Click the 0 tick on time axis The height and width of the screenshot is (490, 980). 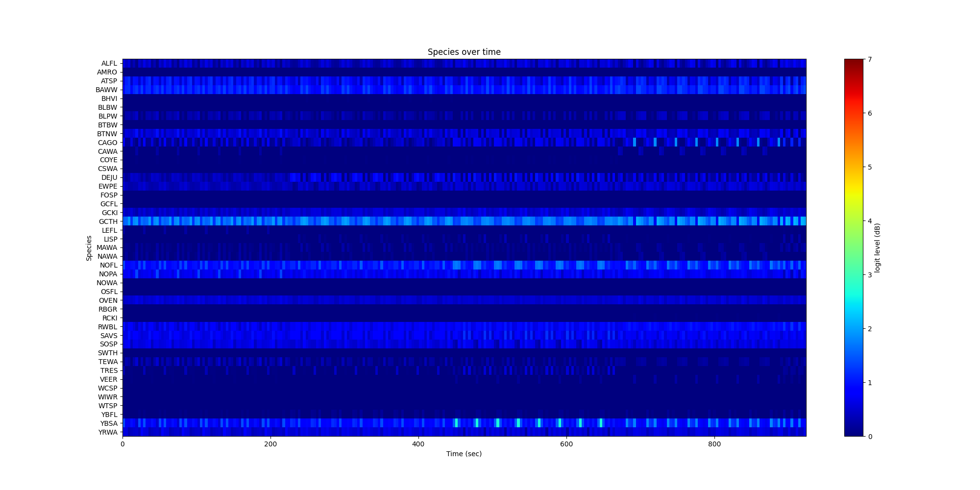click(122, 444)
